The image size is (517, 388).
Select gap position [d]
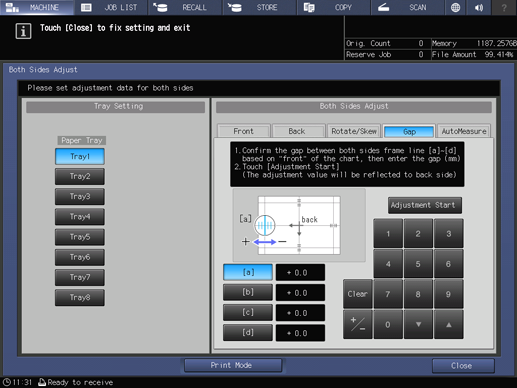click(248, 333)
